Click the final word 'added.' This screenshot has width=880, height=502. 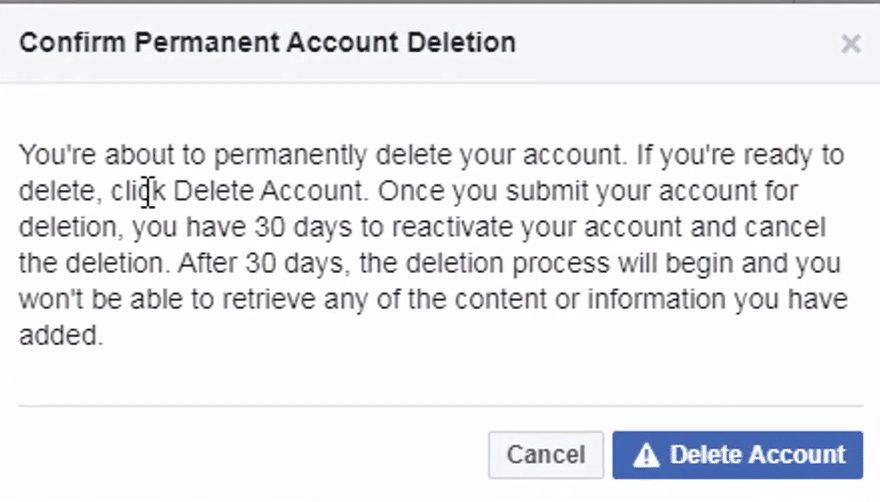pyautogui.click(x=61, y=335)
